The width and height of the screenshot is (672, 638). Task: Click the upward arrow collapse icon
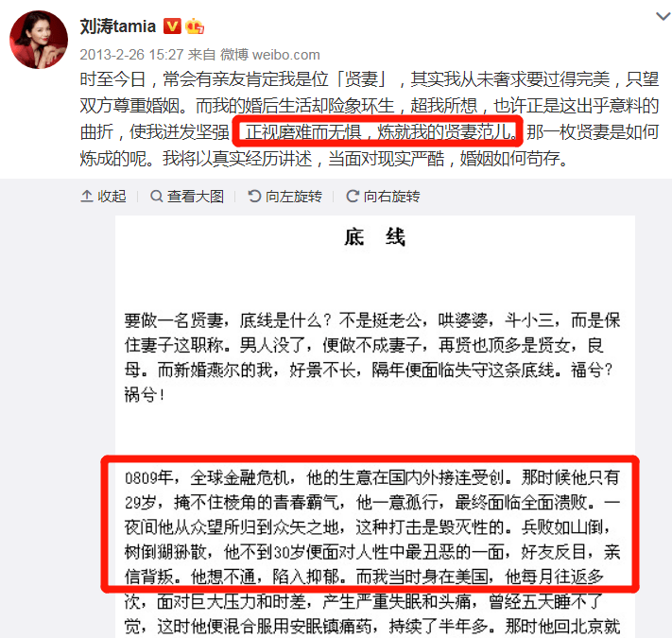(x=87, y=197)
